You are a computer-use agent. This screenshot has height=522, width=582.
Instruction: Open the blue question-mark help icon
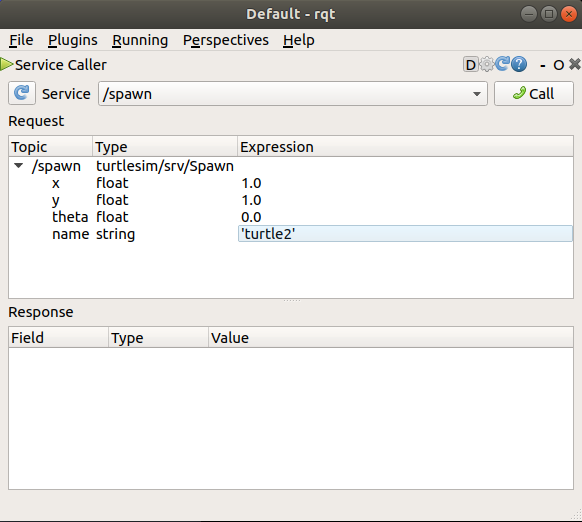[519, 65]
